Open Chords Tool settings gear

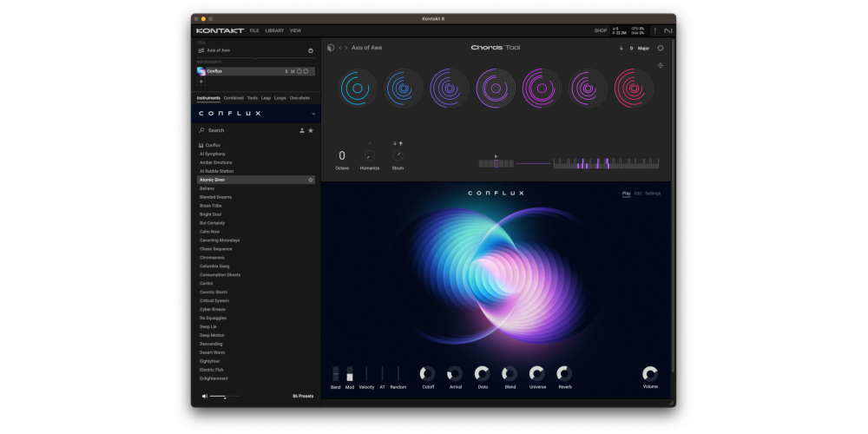click(x=661, y=48)
